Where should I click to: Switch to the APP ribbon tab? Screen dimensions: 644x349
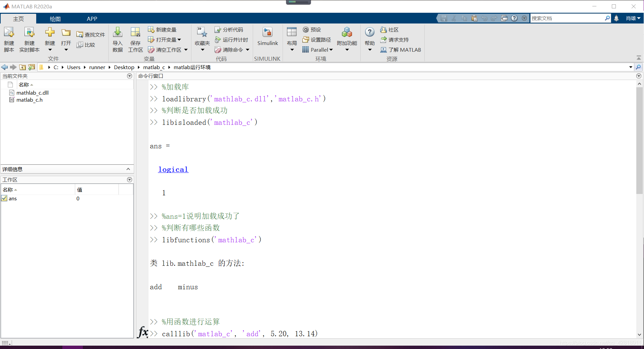[92, 18]
